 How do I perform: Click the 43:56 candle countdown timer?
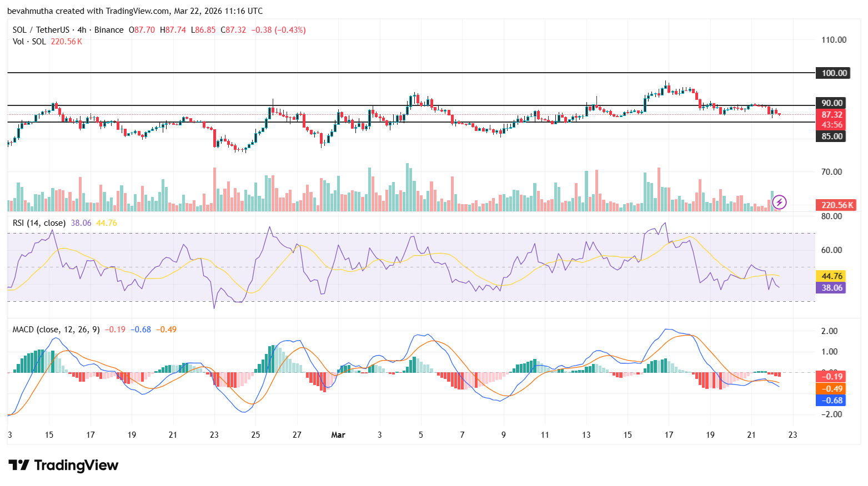tap(831, 125)
